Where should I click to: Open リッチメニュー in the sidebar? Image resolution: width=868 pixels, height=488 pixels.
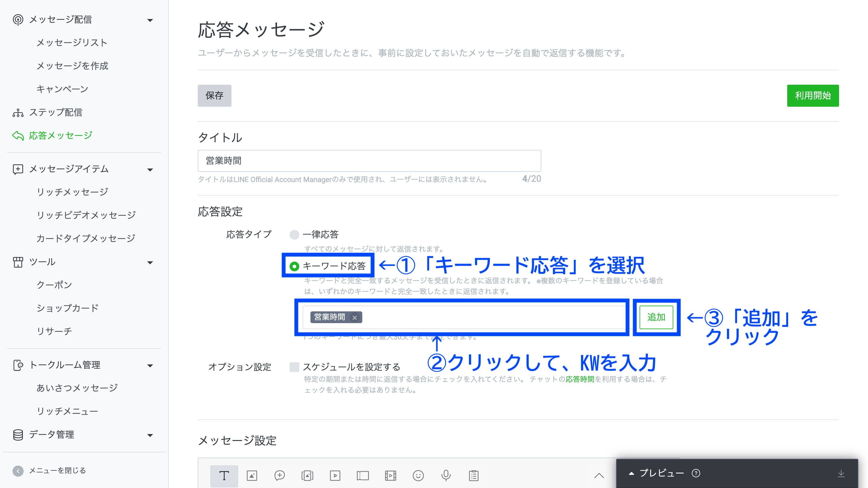pyautogui.click(x=67, y=411)
